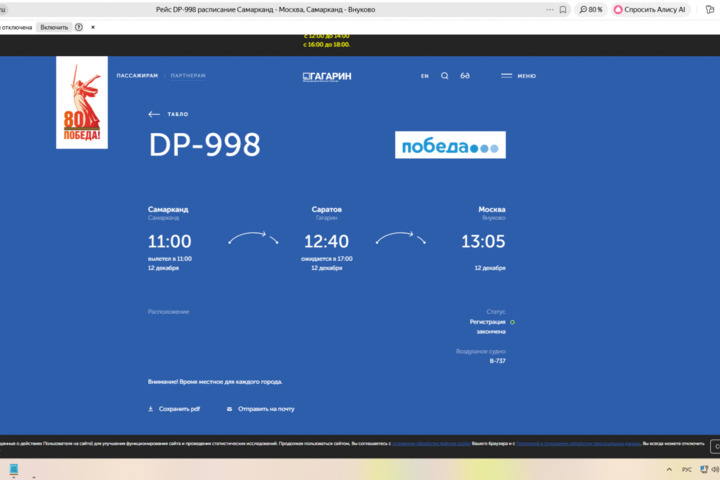The width and height of the screenshot is (720, 480).
Task: Click the back arrow next to Табло
Action: click(154, 114)
